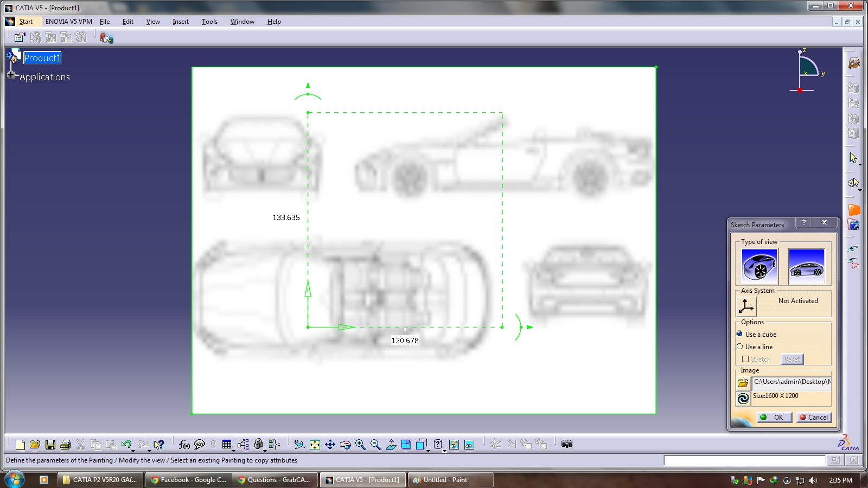868x488 pixels.
Task: Select the perspective view car icon
Action: 758,265
